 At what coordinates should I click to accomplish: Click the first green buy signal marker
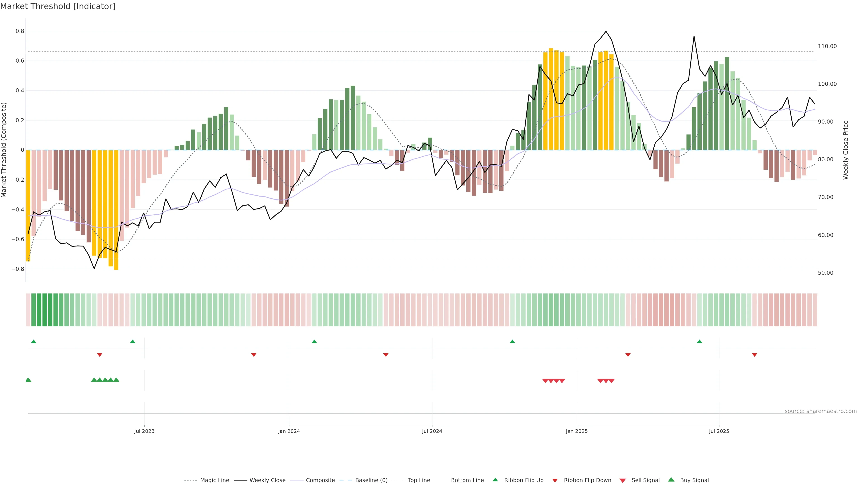(x=28, y=380)
